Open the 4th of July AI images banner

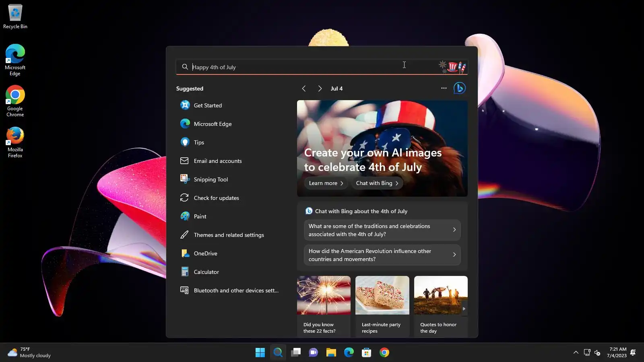click(382, 148)
